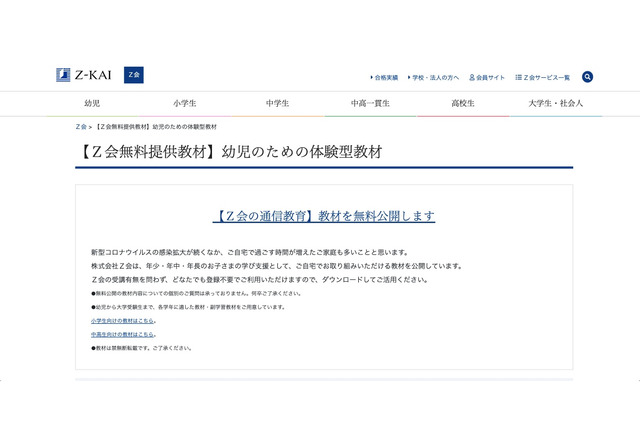Select the 大学生・社会人 navigation tab
Screen dimensions: 640x437
click(x=556, y=104)
